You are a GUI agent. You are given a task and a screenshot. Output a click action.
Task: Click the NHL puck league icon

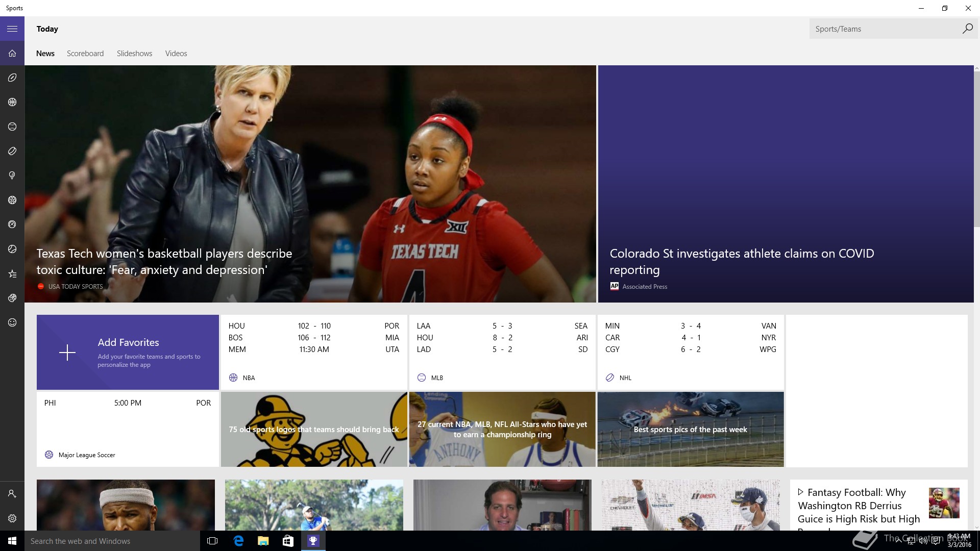(610, 378)
